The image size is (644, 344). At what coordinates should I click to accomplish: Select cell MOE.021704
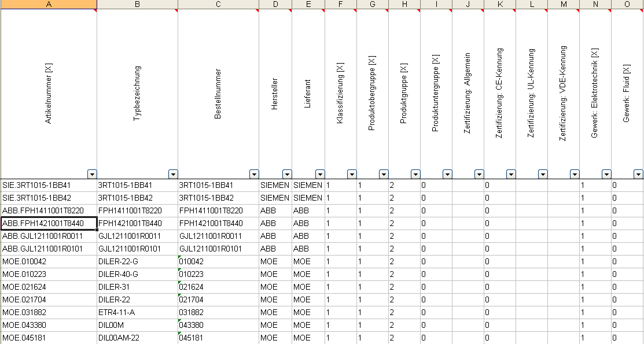(49, 300)
